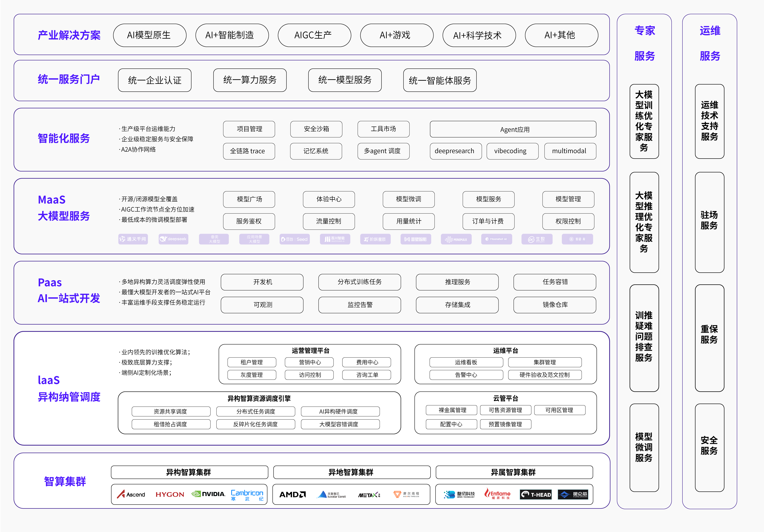This screenshot has height=532, width=764.
Task: Click the NVIDIA logo
Action: [x=208, y=494]
